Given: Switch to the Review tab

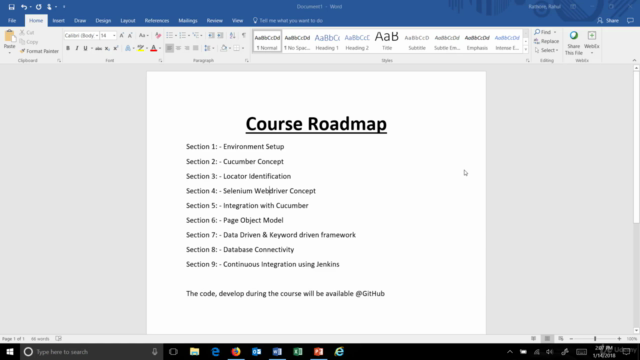Looking at the screenshot, I should (x=214, y=20).
